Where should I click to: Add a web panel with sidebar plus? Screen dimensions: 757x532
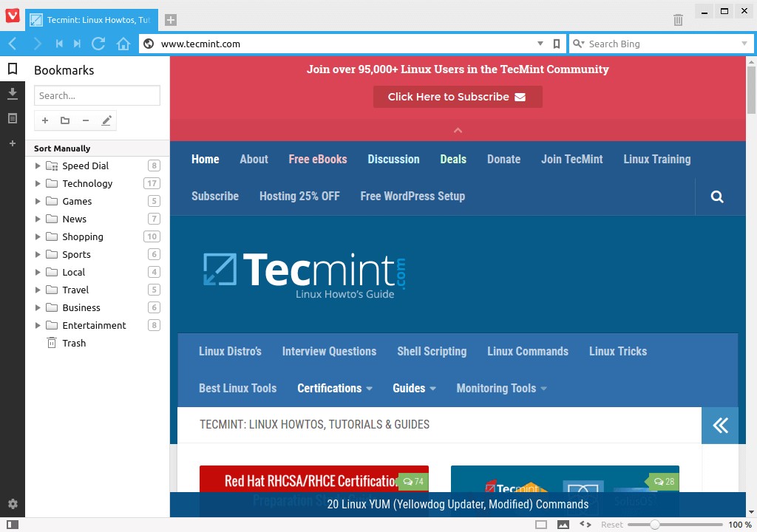(x=13, y=143)
